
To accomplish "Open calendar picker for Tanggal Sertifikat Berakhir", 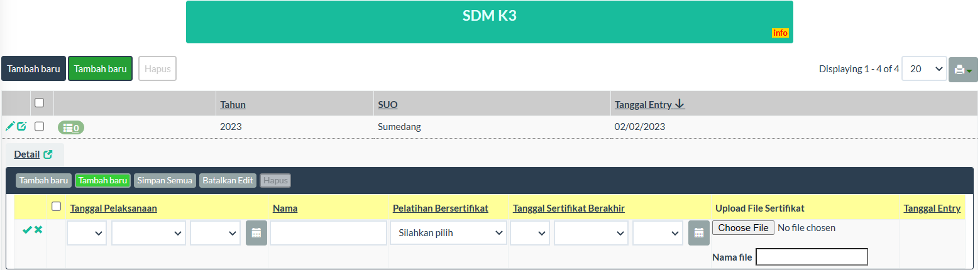I will pos(698,233).
